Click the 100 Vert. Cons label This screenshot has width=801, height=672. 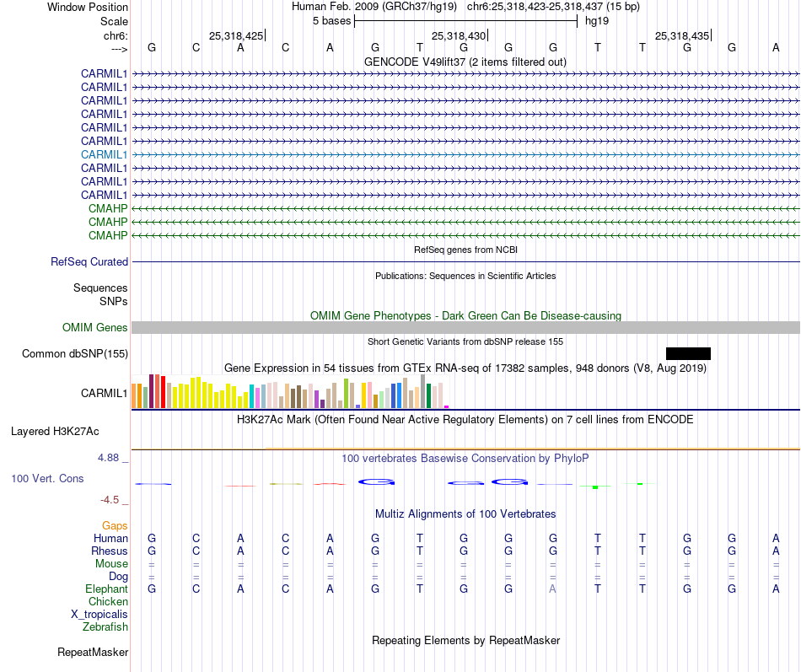(47, 478)
